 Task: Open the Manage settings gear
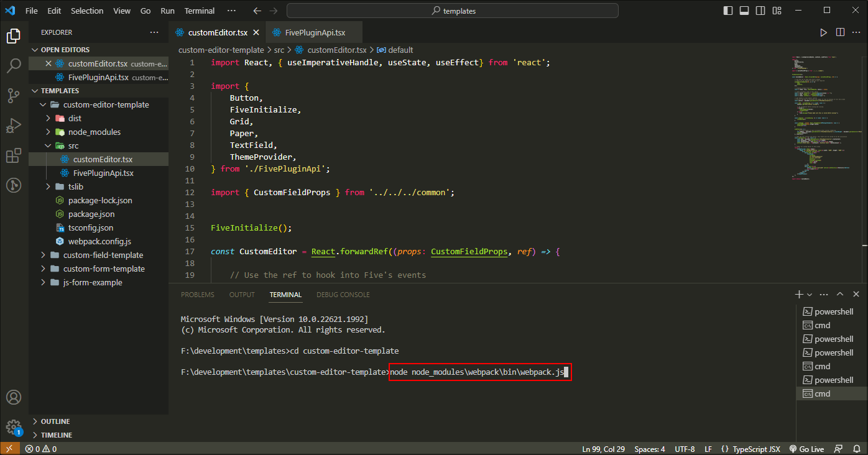[x=14, y=427]
